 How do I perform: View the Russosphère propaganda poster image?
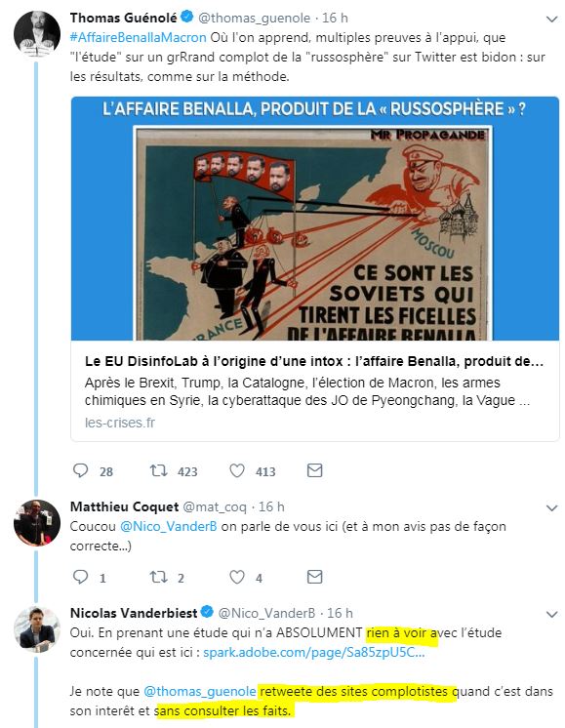[x=315, y=219]
